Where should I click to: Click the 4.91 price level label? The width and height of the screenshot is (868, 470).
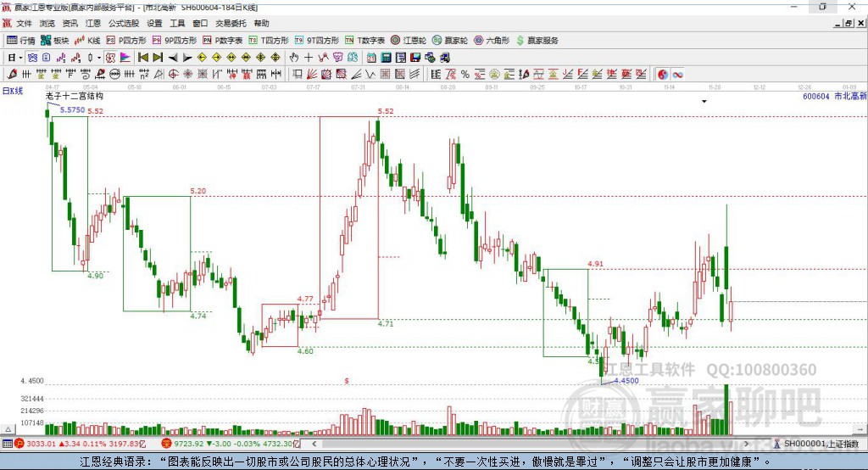coord(595,264)
